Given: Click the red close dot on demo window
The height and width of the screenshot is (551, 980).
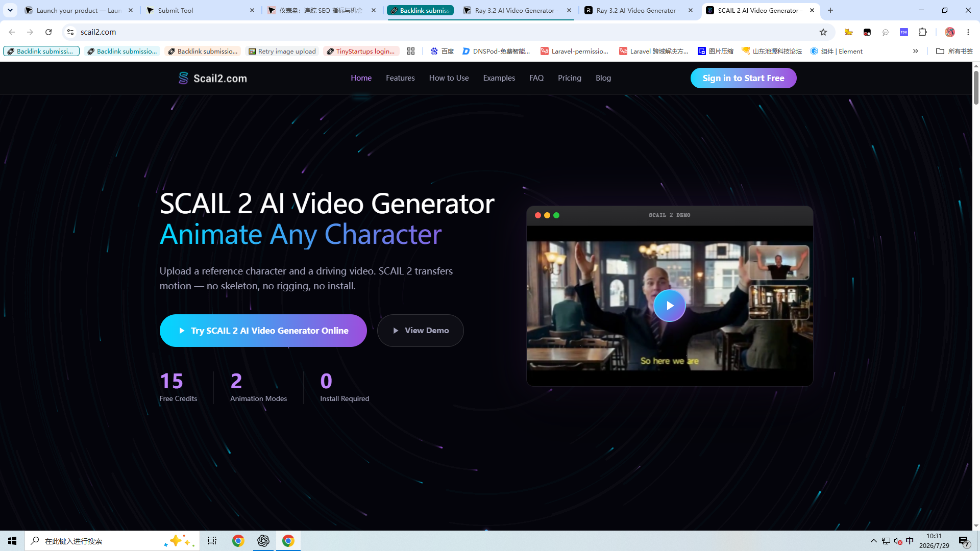Looking at the screenshot, I should tap(538, 215).
